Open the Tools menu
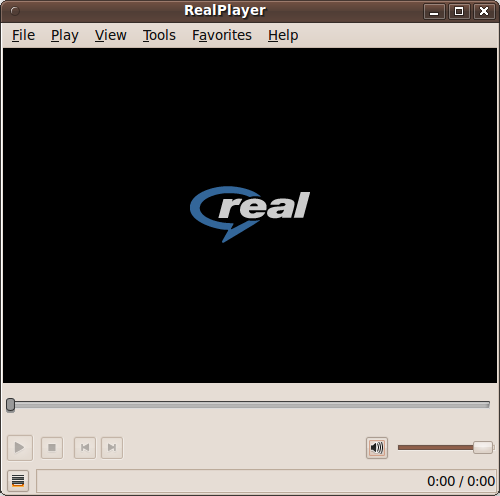 (x=159, y=35)
